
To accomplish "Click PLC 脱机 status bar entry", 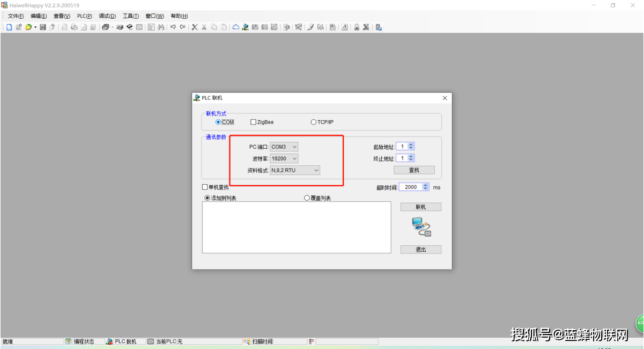I will 126,341.
